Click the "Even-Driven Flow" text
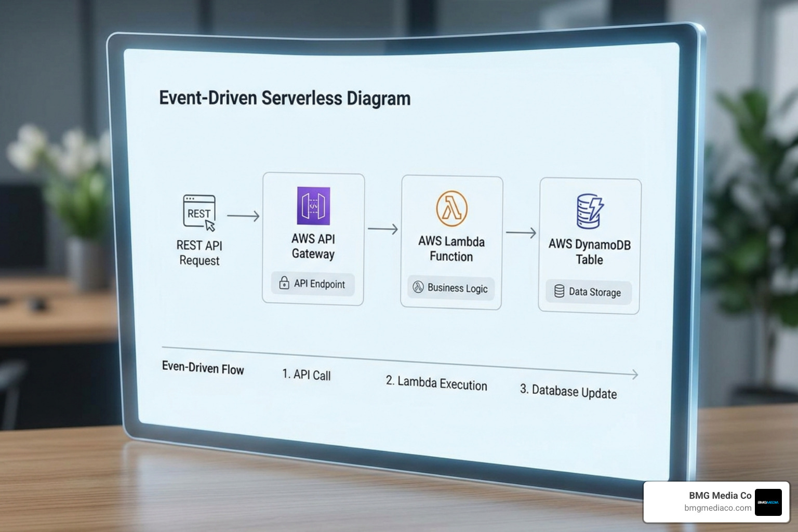The image size is (798, 532). pyautogui.click(x=203, y=368)
